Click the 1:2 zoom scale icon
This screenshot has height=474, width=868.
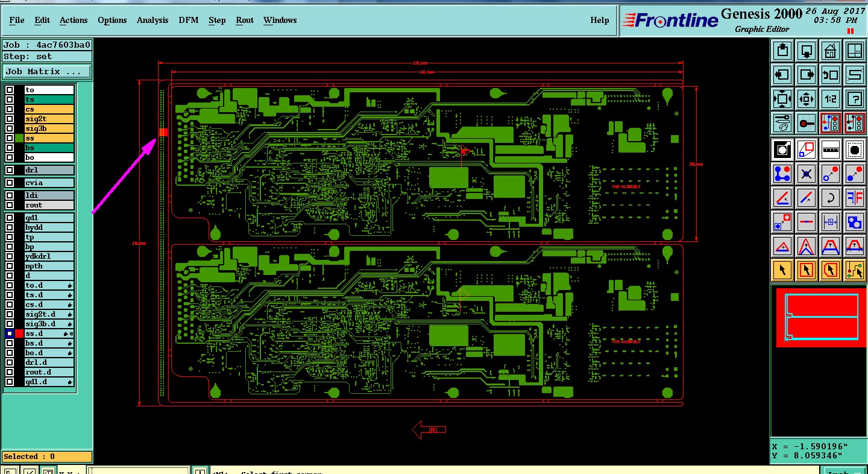coord(831,98)
